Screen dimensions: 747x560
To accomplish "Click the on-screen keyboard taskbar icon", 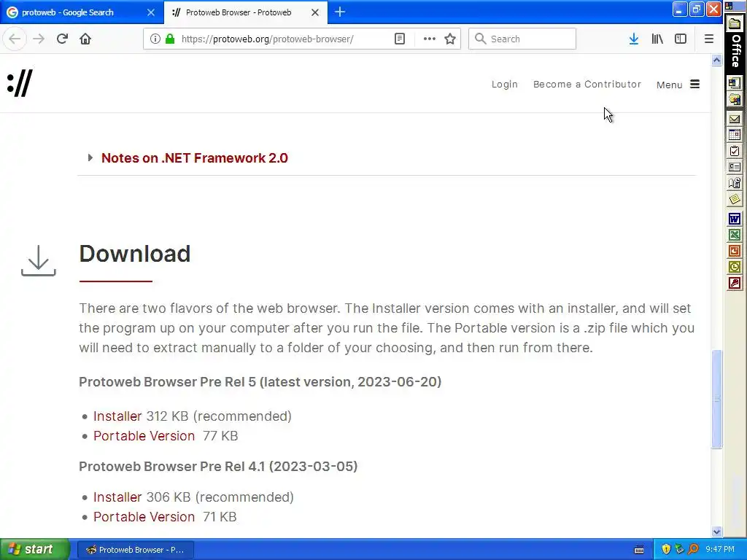I will pyautogui.click(x=639, y=550).
